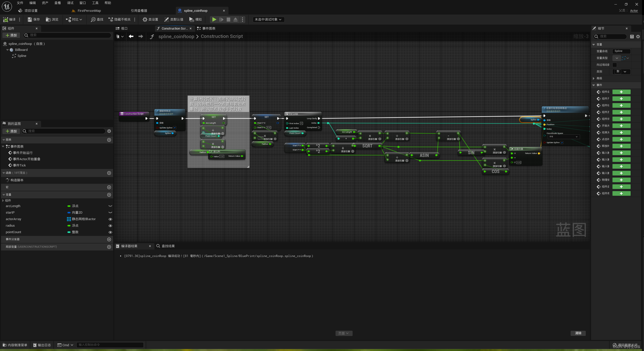Open the 调试 menu

pyautogui.click(x=70, y=3)
